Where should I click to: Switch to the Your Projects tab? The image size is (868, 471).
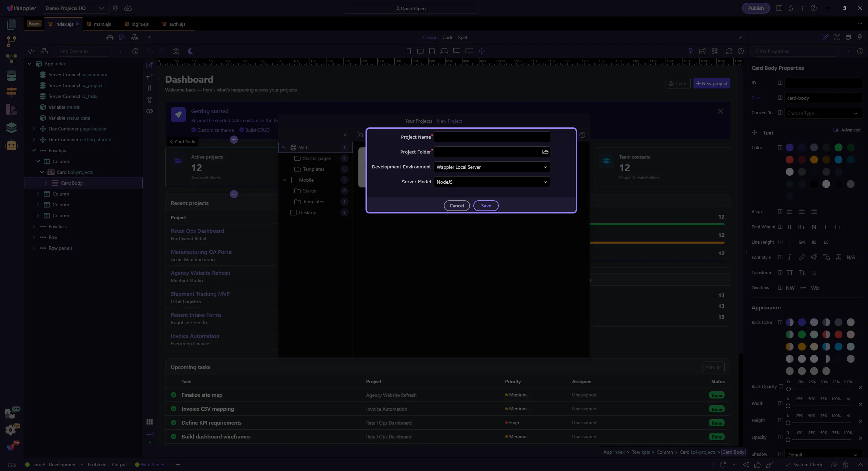pos(418,121)
